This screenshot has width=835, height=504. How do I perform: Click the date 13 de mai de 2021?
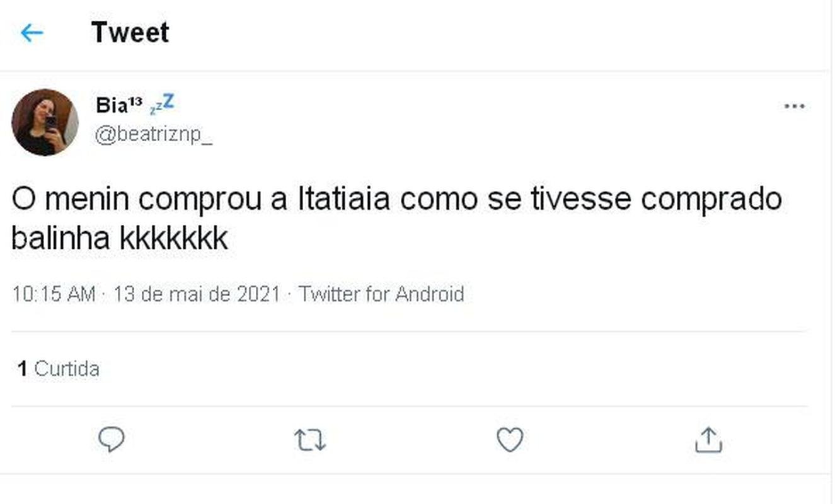pyautogui.click(x=197, y=294)
